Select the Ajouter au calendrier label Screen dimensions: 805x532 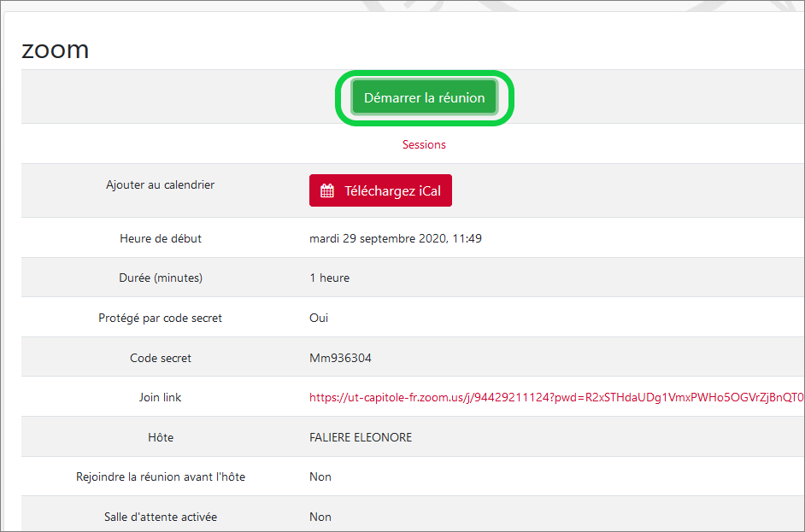tap(160, 184)
